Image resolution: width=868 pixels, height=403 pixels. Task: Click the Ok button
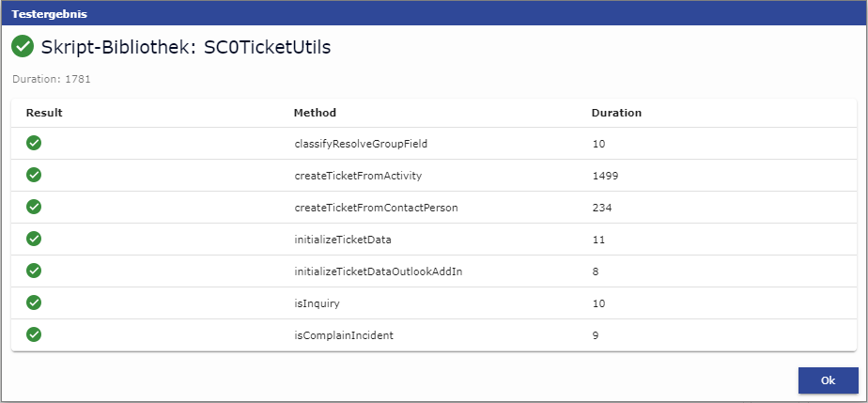point(828,380)
